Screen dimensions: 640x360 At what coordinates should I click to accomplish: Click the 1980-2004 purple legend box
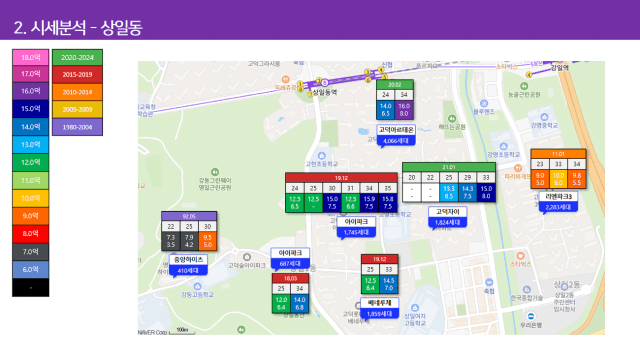click(77, 127)
